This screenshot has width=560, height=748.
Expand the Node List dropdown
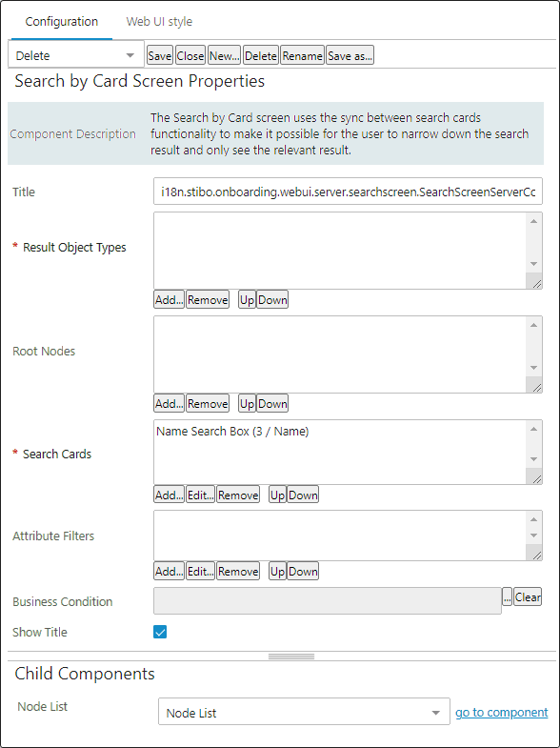[x=304, y=713]
